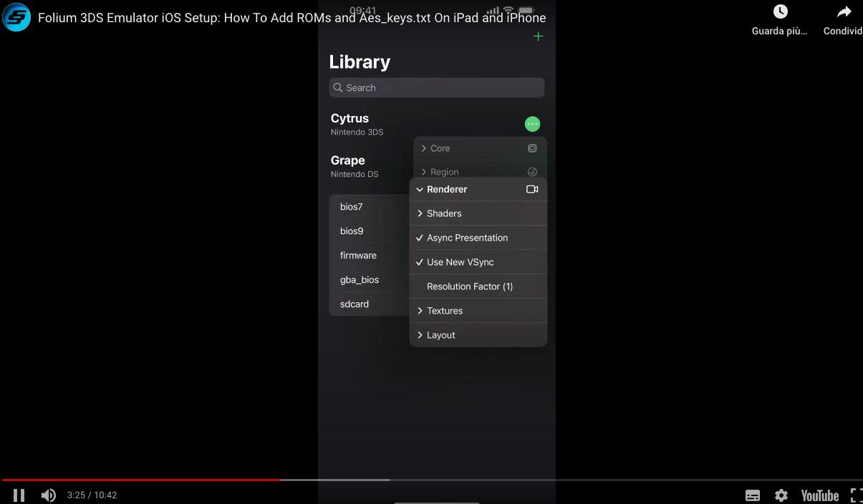This screenshot has width=863, height=504.
Task: Select the bios7 row
Action: (370, 206)
